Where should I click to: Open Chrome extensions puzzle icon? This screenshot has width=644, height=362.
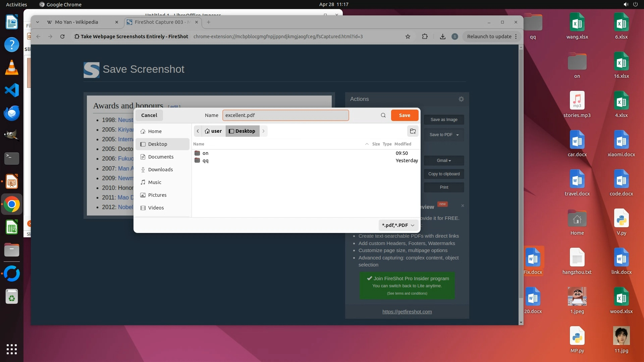click(425, 37)
